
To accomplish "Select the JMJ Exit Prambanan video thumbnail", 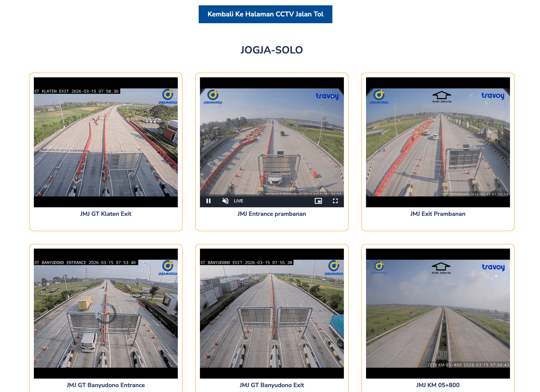I will (x=438, y=142).
